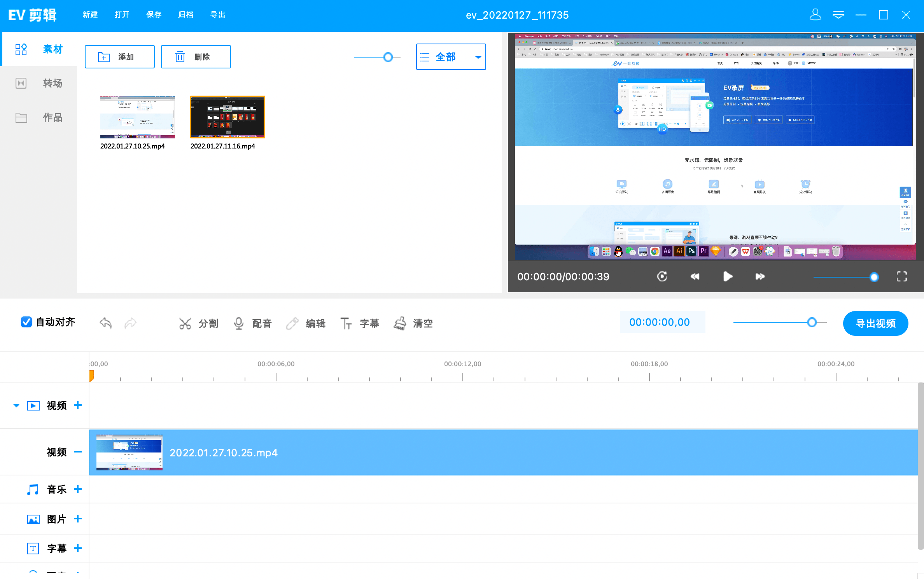The image size is (924, 580).
Task: Click the undo arrow icon
Action: [x=106, y=323]
